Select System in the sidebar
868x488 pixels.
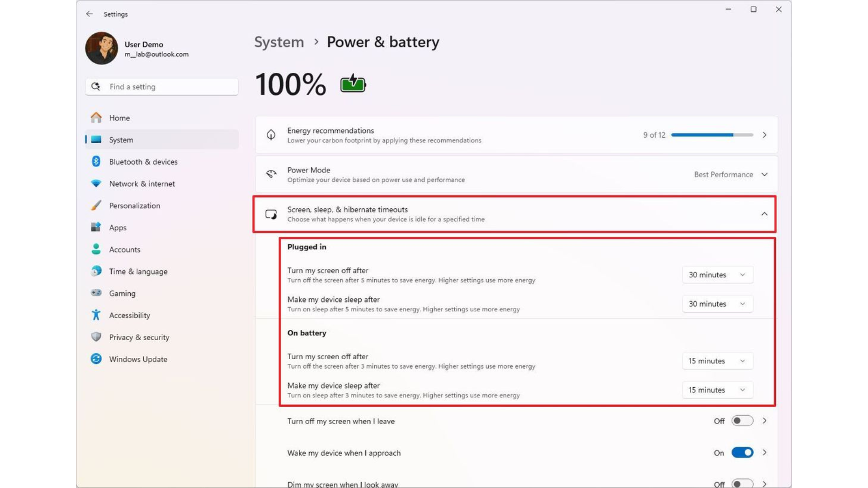click(x=120, y=140)
